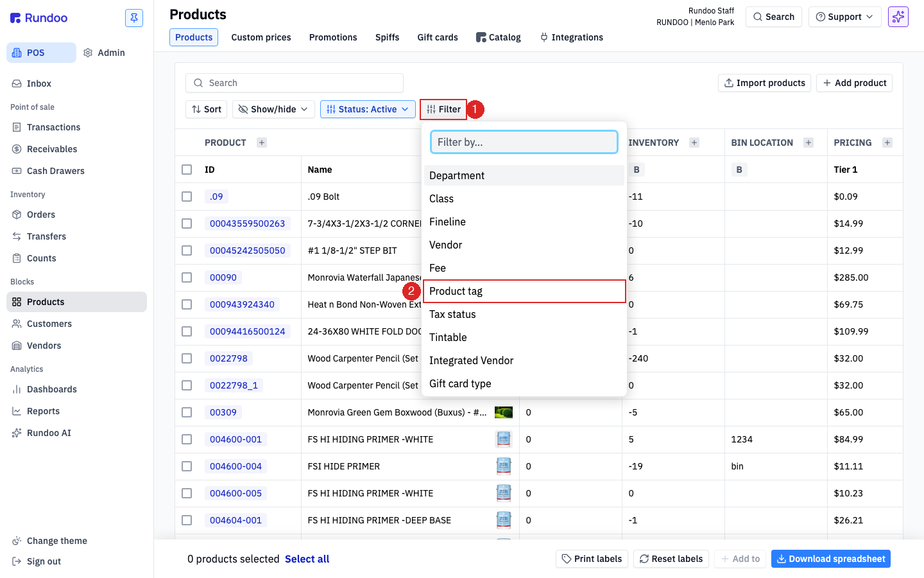Open the Filter dropdown button

pyautogui.click(x=443, y=109)
